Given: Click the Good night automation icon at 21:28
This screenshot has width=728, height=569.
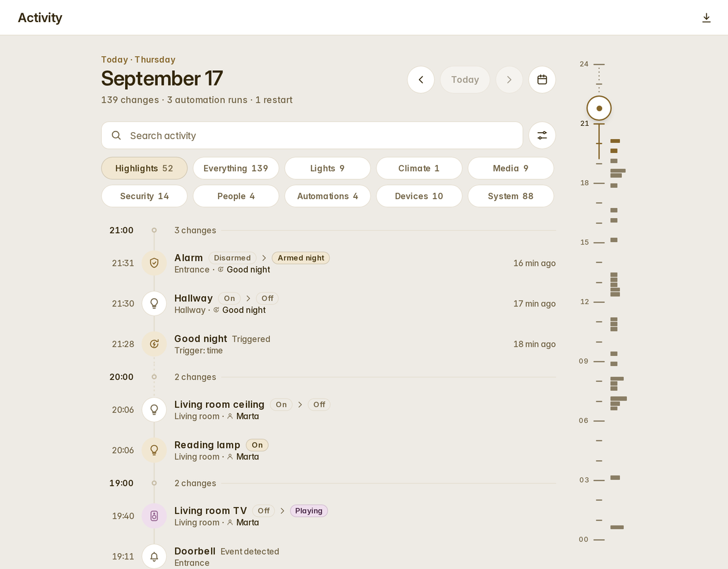Looking at the screenshot, I should (x=154, y=344).
